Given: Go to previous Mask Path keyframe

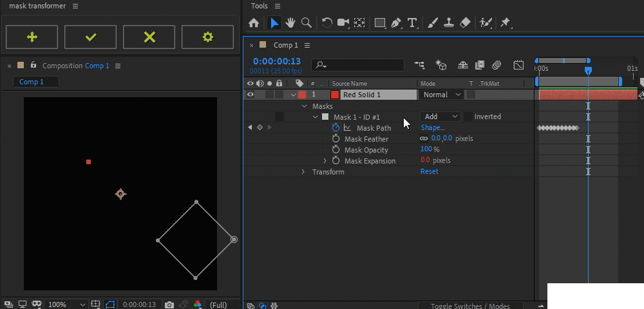Looking at the screenshot, I should tap(250, 127).
